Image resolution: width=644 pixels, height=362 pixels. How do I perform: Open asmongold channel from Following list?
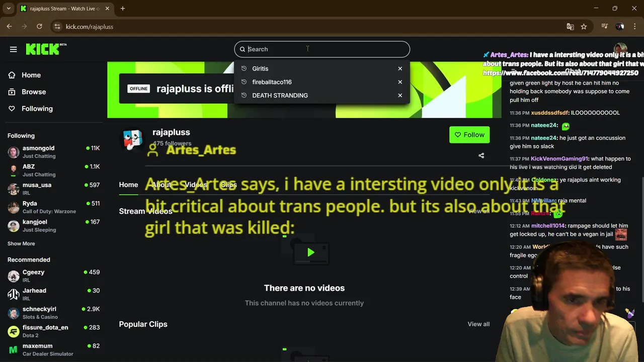click(54, 152)
